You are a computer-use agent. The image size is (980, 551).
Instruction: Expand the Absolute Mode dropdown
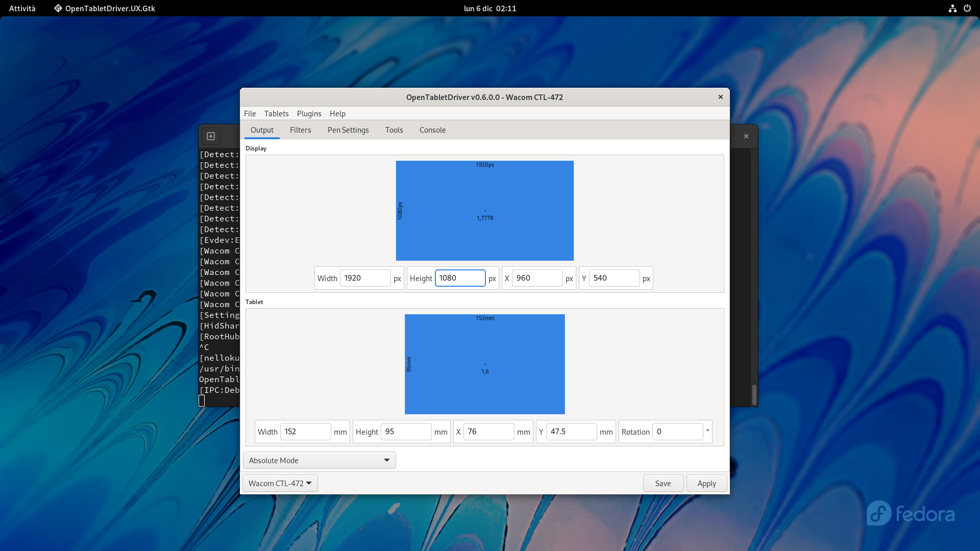click(320, 460)
